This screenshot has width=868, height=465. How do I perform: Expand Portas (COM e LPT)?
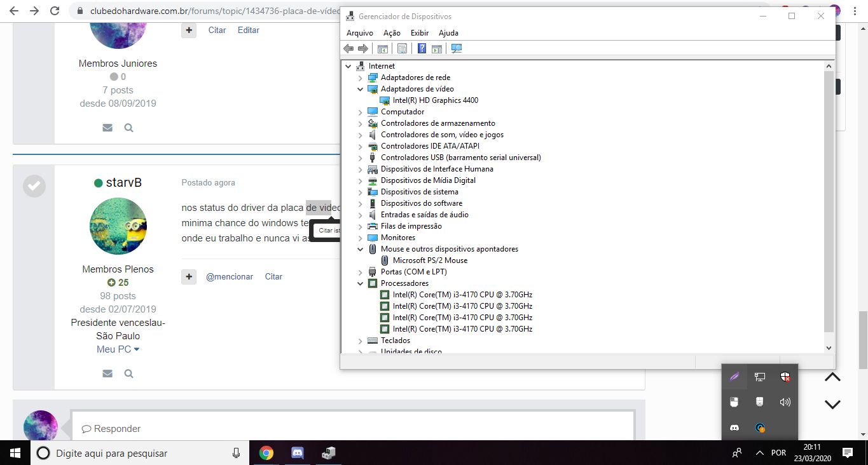point(360,272)
